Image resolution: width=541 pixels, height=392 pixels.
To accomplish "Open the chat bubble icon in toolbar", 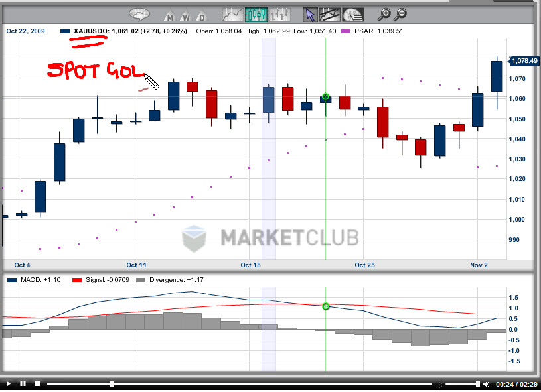I will [139, 14].
